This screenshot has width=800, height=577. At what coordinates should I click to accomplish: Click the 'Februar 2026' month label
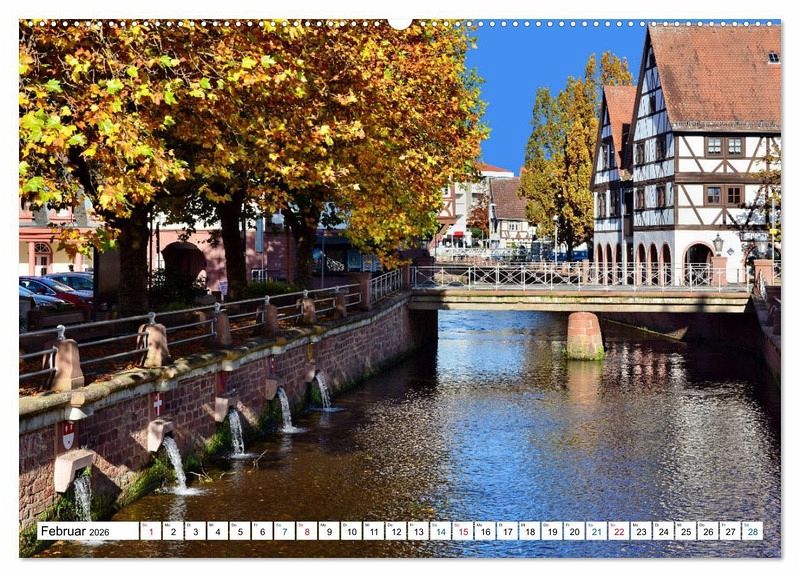click(75, 531)
